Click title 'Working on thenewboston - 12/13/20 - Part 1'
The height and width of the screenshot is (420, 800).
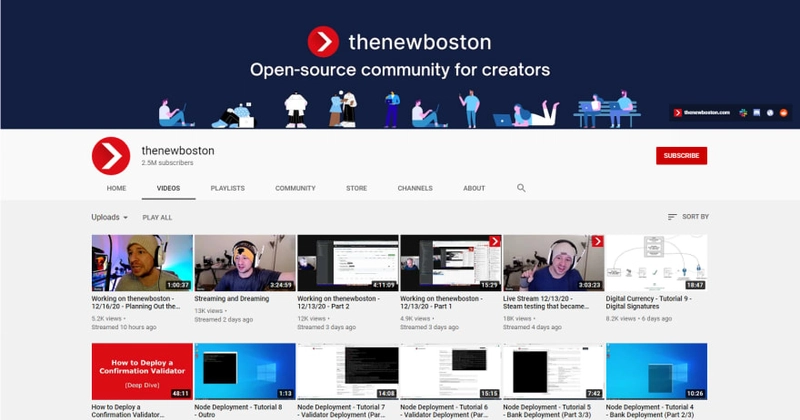(x=441, y=303)
